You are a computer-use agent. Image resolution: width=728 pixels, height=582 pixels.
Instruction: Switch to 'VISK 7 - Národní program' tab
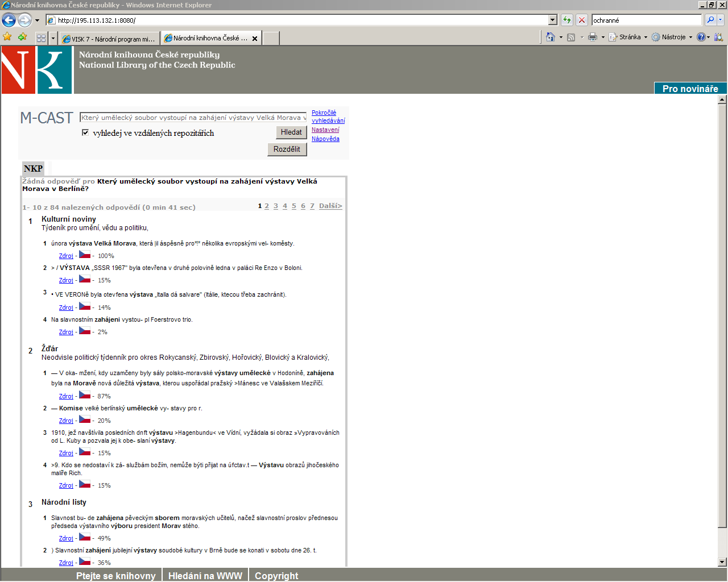coord(109,39)
